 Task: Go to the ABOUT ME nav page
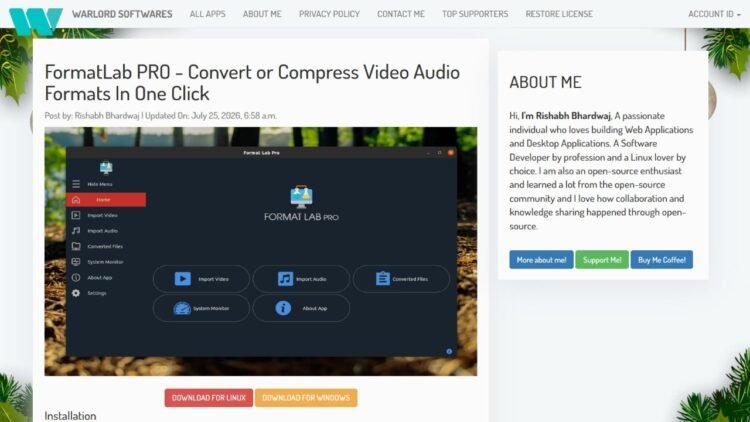tap(262, 14)
